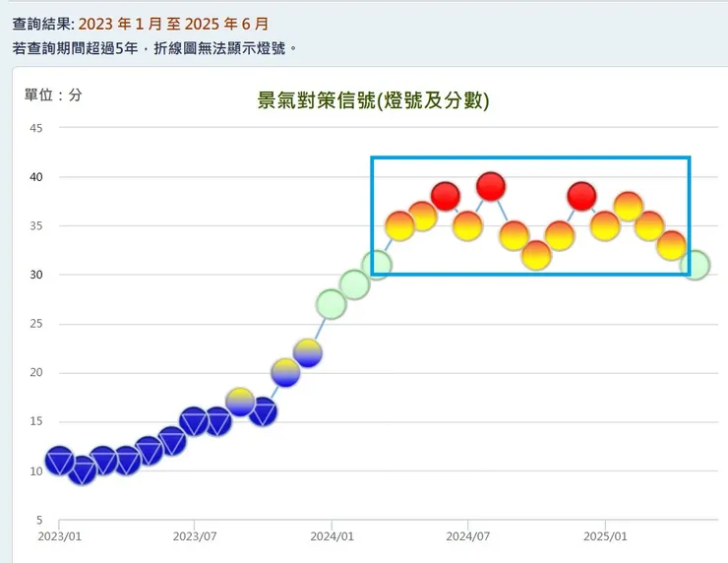Viewport: 728px width, 563px height.
Task: Click the lowest blue marker for February 2023
Action: pyautogui.click(x=83, y=470)
